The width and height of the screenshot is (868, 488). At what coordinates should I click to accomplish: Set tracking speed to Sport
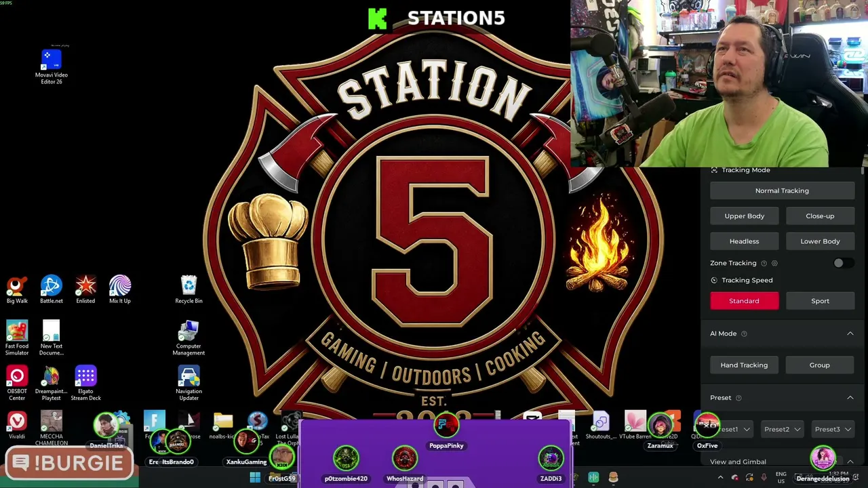click(820, 301)
